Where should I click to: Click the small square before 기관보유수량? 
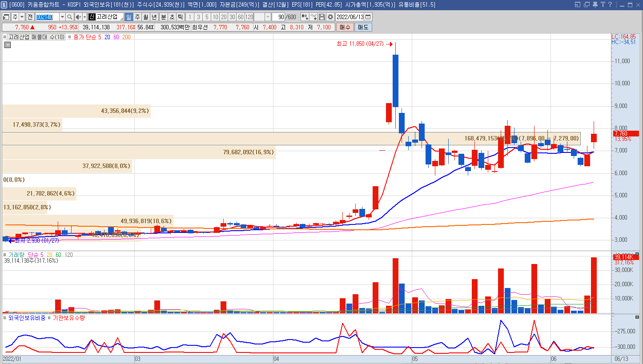pyautogui.click(x=49, y=318)
